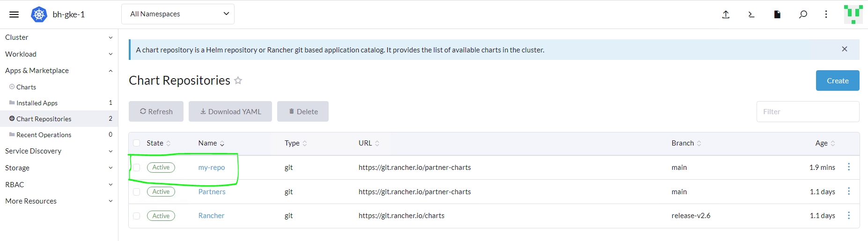Toggle the select-all checkbox in header
The width and height of the screenshot is (868, 241).
[x=137, y=143]
